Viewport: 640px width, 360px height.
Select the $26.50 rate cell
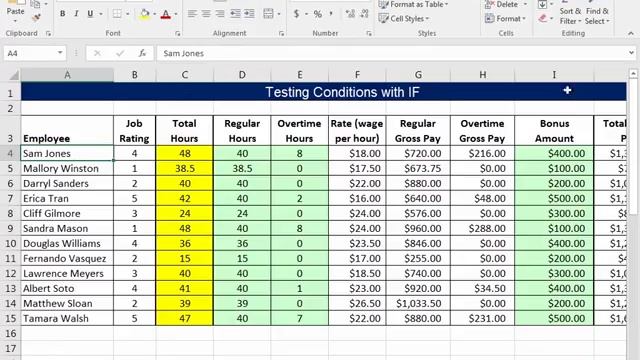click(357, 304)
